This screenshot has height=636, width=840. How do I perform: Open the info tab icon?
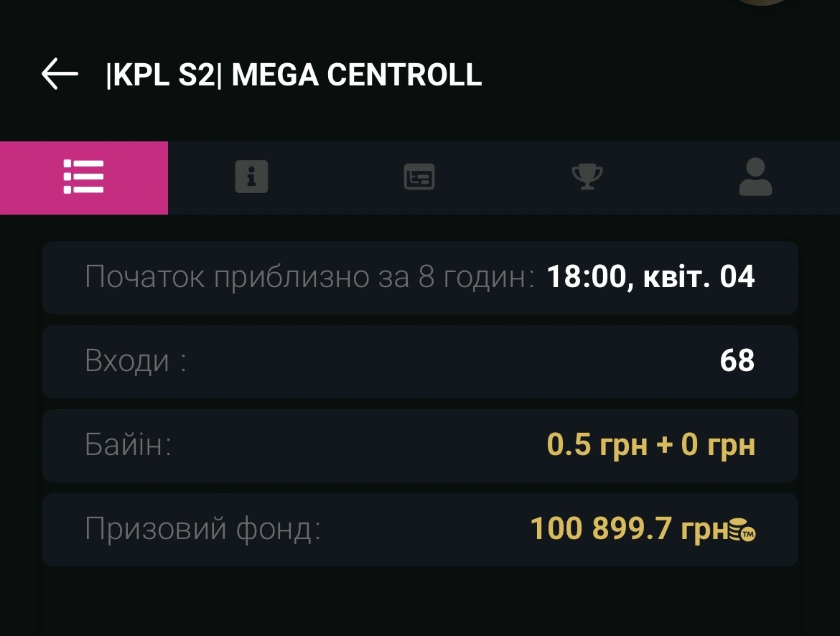coord(251,177)
